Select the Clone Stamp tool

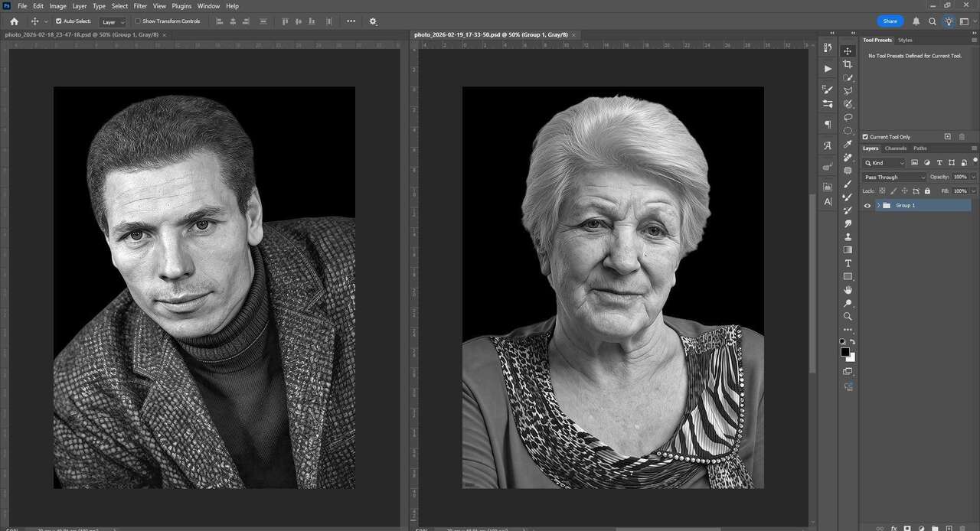coord(848,236)
